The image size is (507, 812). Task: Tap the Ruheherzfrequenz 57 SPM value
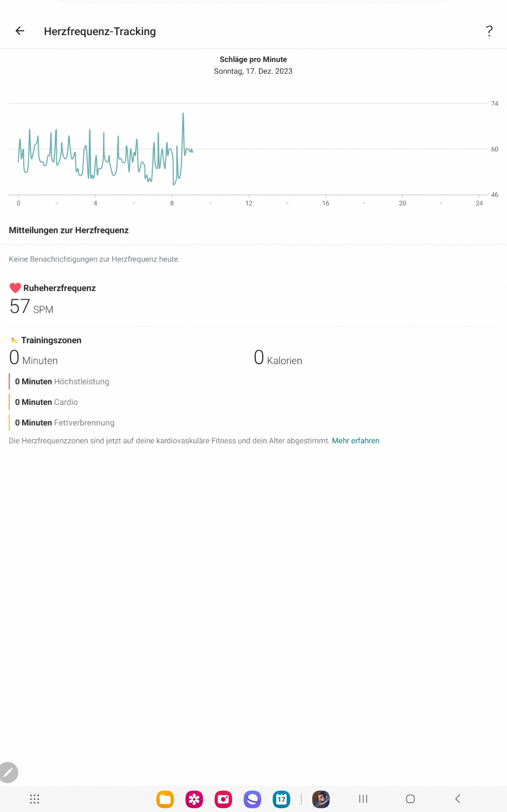[x=32, y=306]
